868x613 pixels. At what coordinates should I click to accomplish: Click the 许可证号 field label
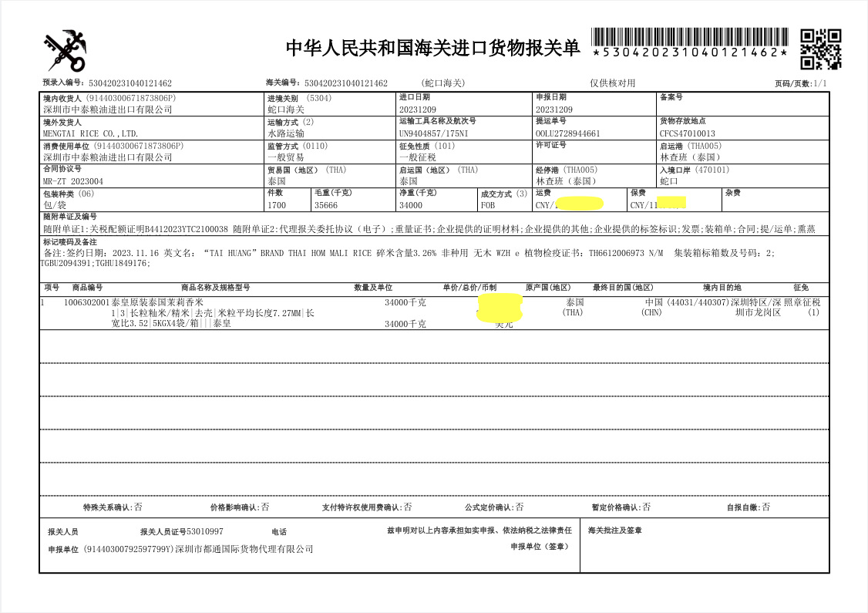pos(551,144)
